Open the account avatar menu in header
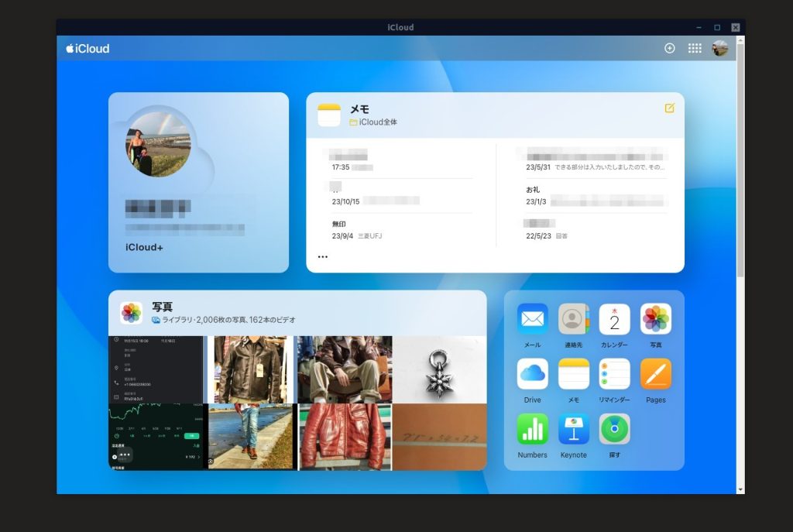 coord(719,49)
